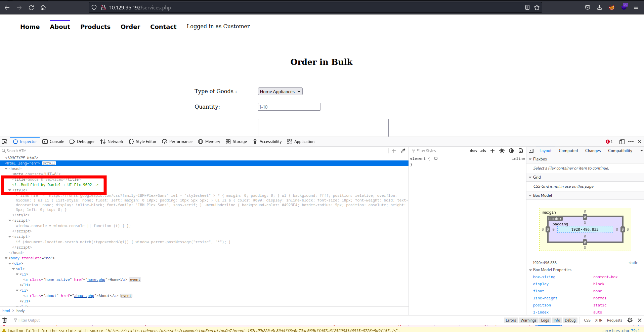
Task: Click the error count badge
Action: point(609,142)
